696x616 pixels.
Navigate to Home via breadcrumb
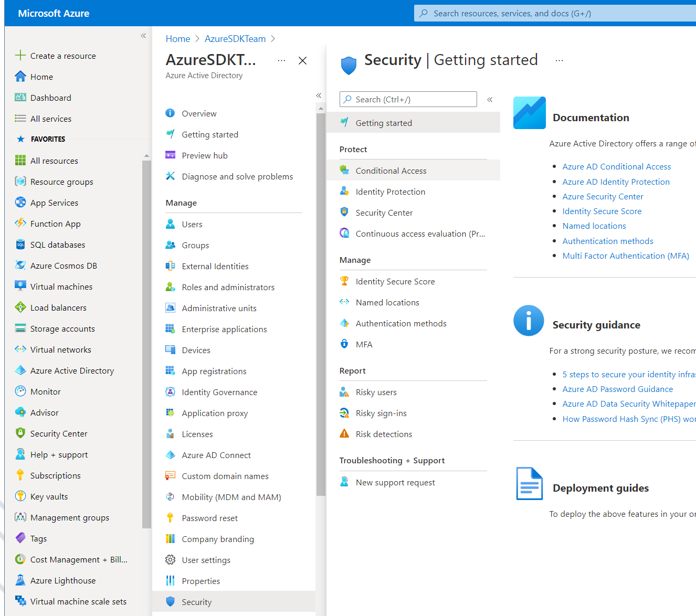pyautogui.click(x=178, y=38)
